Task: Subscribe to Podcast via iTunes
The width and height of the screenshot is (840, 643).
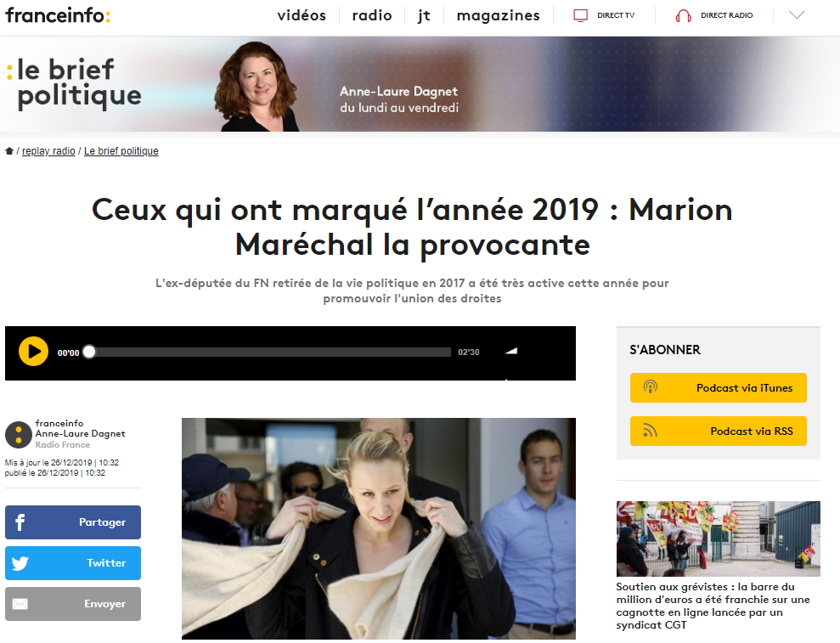Action: pos(718,387)
